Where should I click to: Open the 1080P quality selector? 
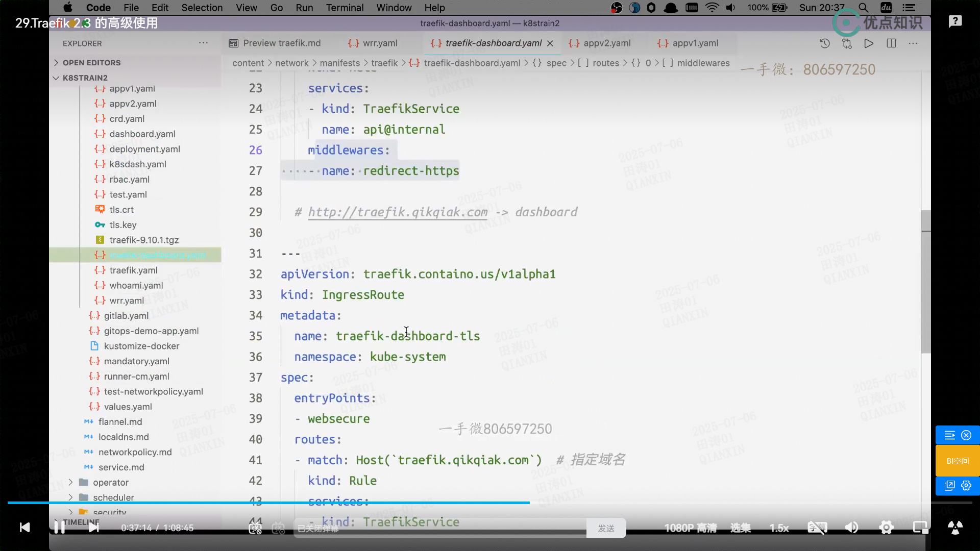click(x=690, y=528)
